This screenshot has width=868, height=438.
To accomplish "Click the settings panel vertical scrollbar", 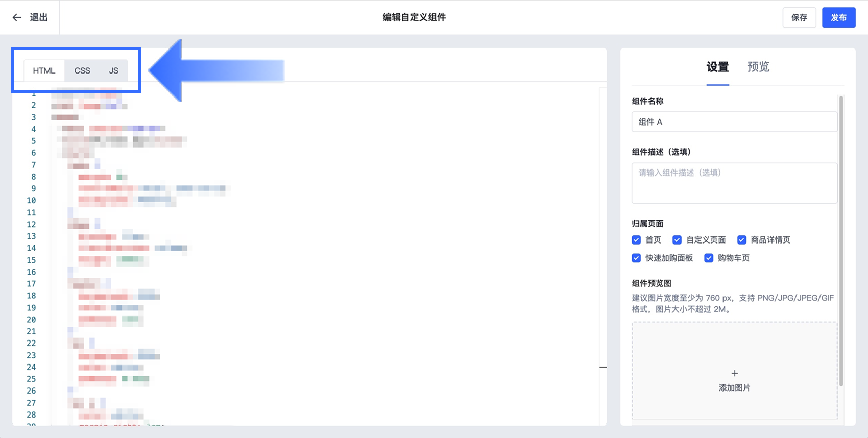I will coord(841,240).
